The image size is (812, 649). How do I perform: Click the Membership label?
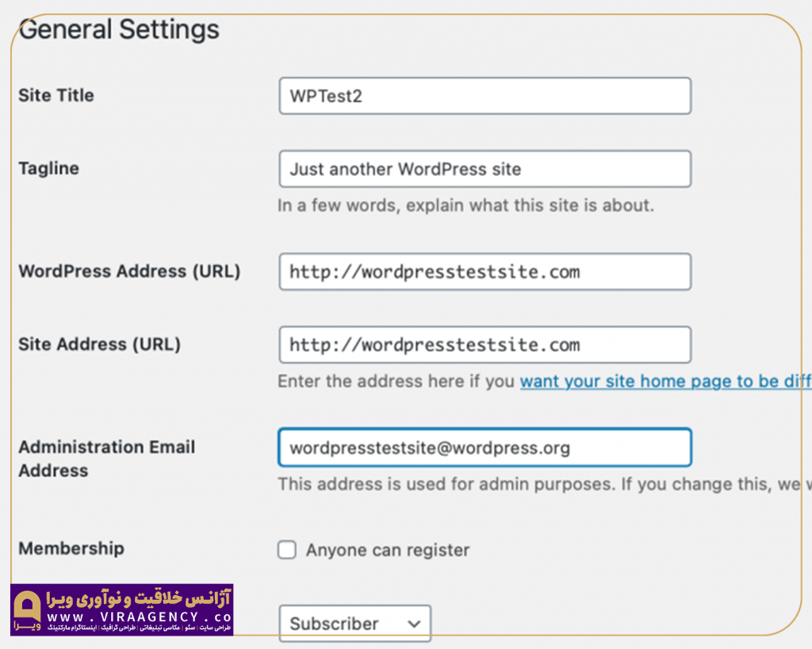pyautogui.click(x=71, y=548)
